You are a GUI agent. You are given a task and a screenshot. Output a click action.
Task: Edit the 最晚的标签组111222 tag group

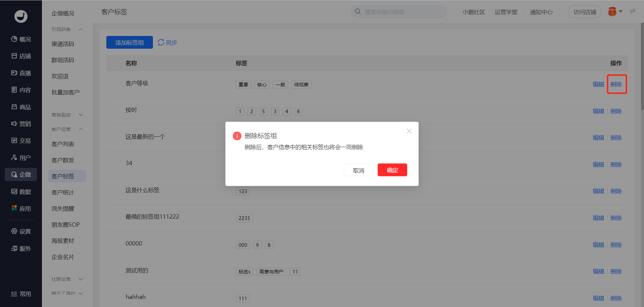pos(598,218)
